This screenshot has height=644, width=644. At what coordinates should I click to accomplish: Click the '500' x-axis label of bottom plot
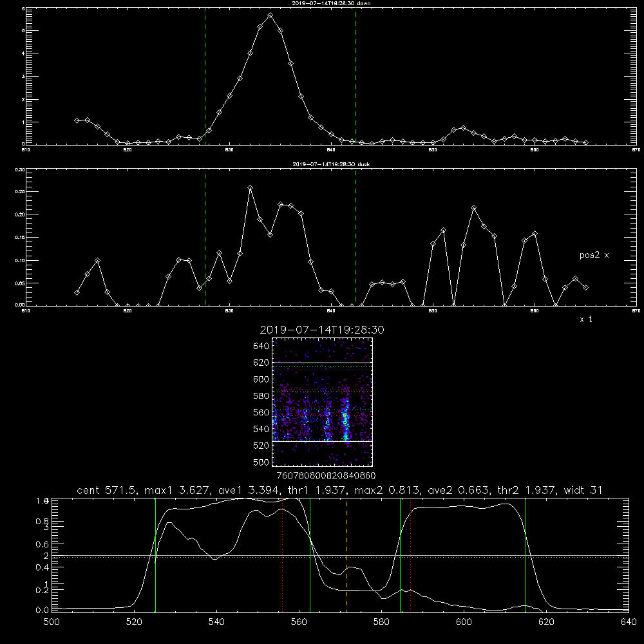pos(52,622)
